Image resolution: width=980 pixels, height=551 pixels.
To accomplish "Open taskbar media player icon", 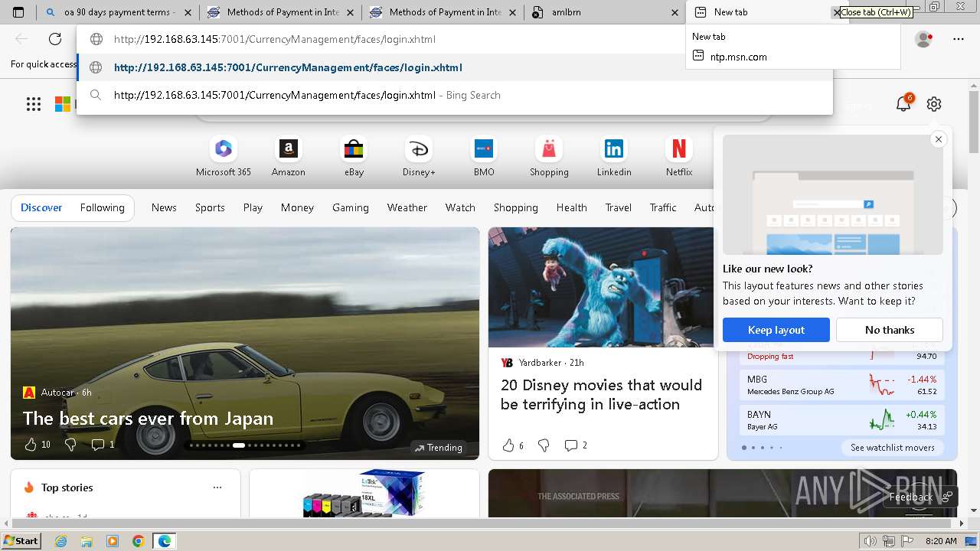I will (x=113, y=541).
